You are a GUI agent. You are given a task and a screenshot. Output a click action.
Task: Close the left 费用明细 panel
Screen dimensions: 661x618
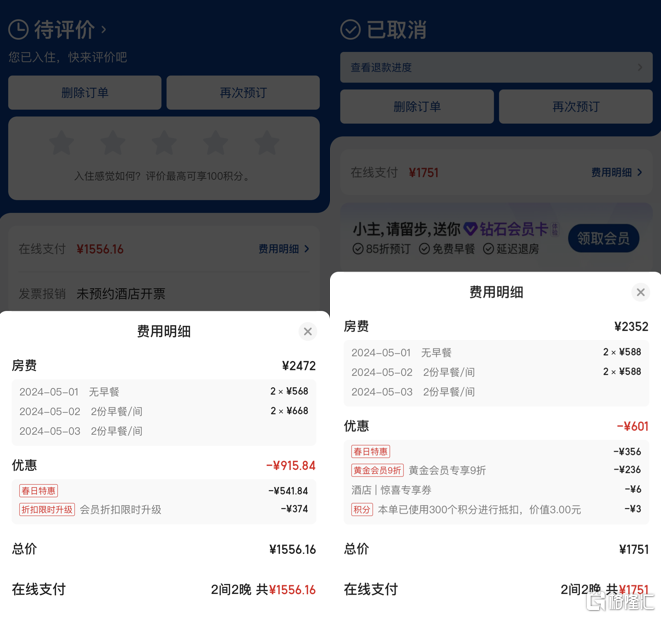308,332
